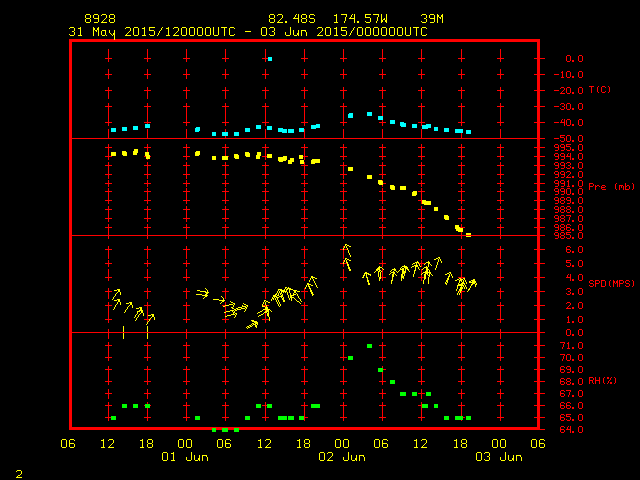The height and width of the screenshot is (480, 640).
Task: Click 4.0 on the wind speed axis
Action: coord(574,278)
